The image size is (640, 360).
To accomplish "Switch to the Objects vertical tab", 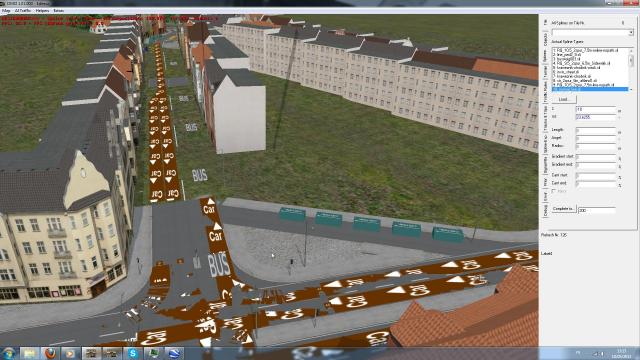I will 546,40.
